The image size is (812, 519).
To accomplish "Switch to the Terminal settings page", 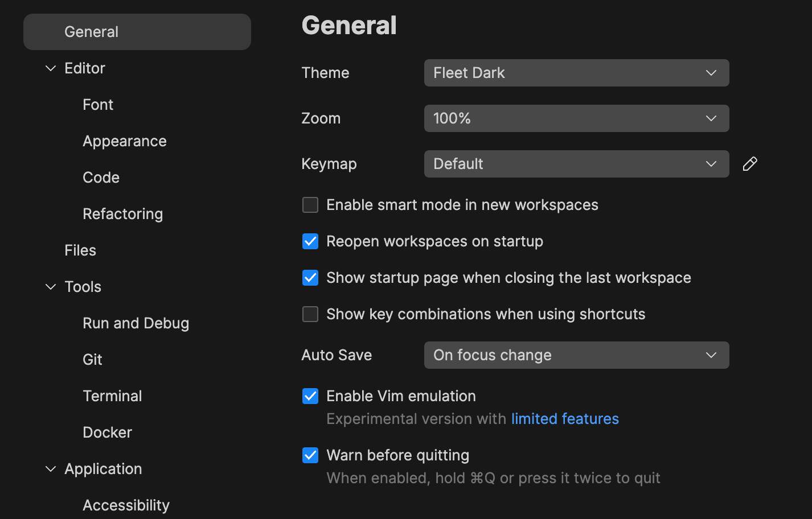I will (x=112, y=396).
